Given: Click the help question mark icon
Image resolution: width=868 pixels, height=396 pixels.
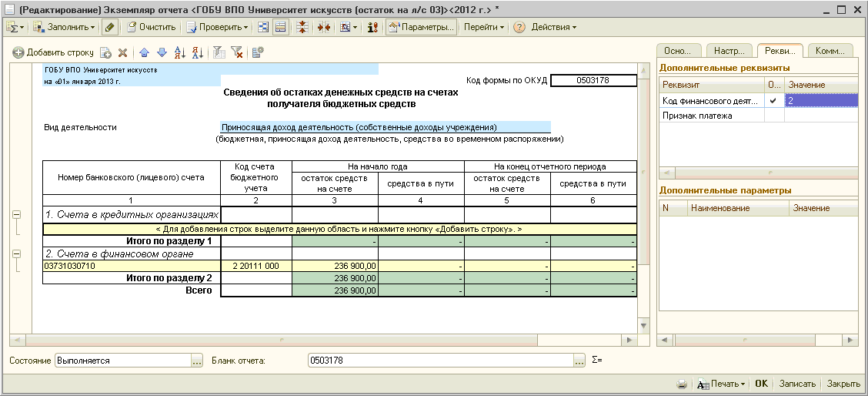Looking at the screenshot, I should click(x=519, y=27).
